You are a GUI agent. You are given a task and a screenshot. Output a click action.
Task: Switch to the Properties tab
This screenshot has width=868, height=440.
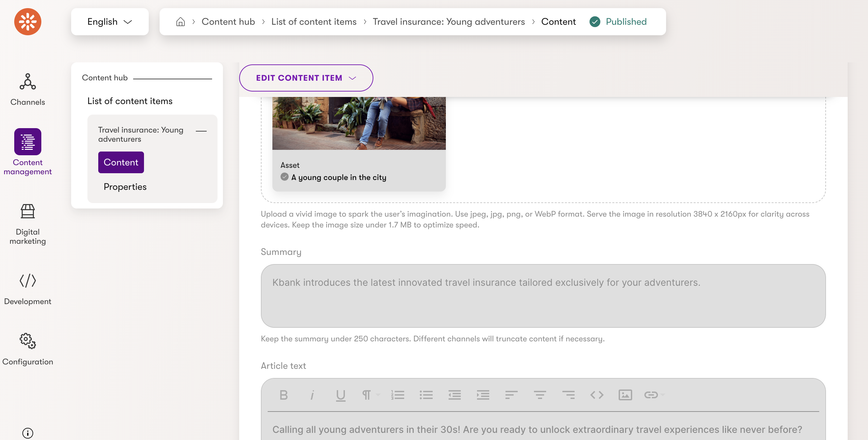(x=125, y=187)
